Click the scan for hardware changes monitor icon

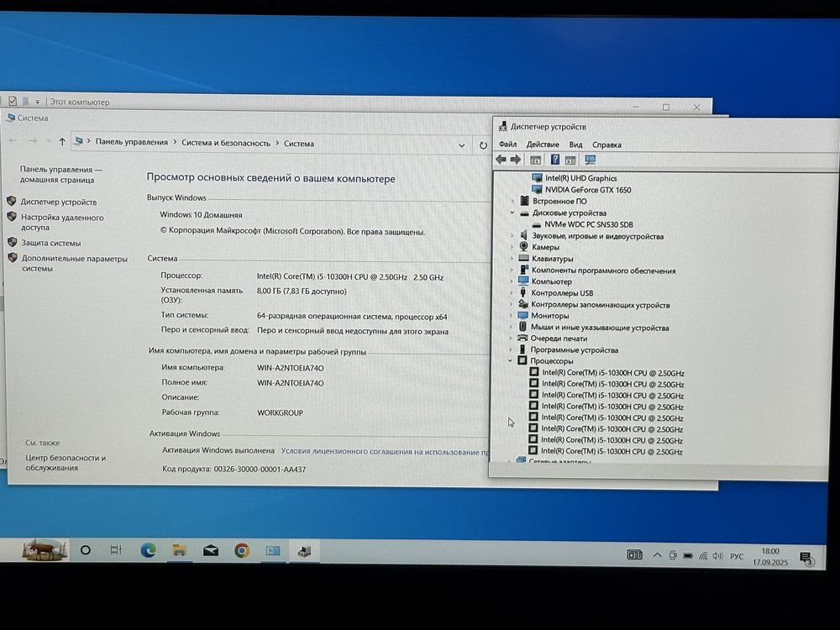[590, 160]
